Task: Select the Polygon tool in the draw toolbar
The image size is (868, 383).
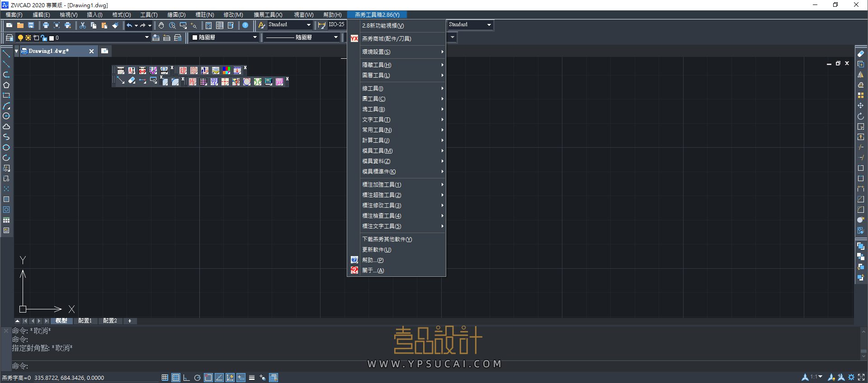Action: (6, 85)
